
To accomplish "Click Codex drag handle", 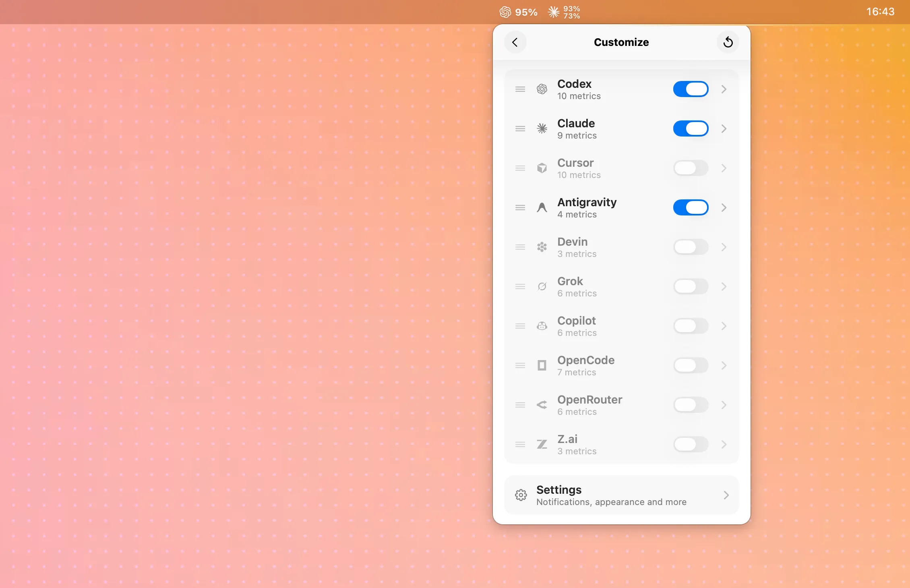I will pos(520,89).
